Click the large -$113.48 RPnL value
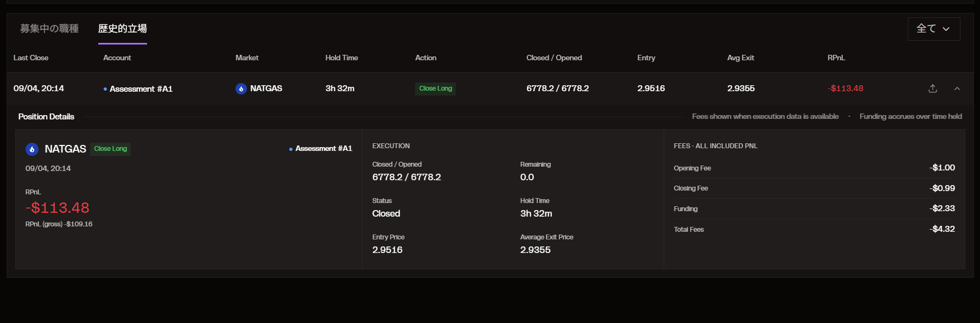This screenshot has width=980, height=323. pyautogui.click(x=58, y=207)
